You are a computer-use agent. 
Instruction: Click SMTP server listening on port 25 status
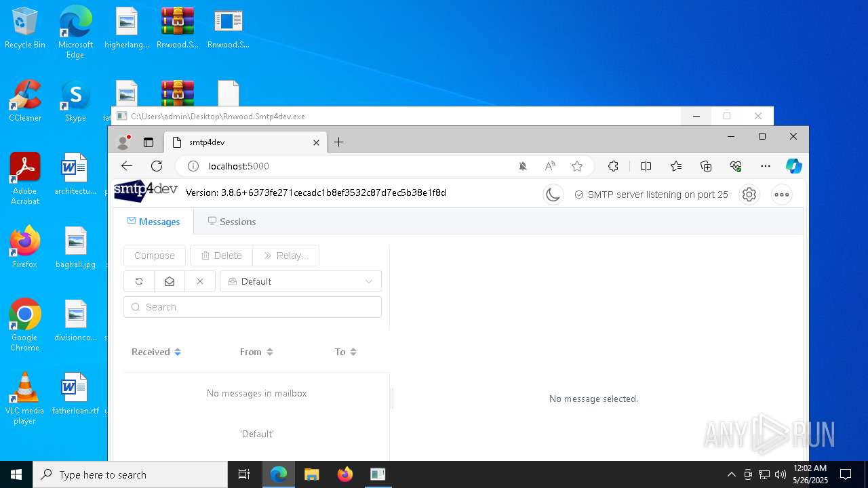(x=651, y=195)
